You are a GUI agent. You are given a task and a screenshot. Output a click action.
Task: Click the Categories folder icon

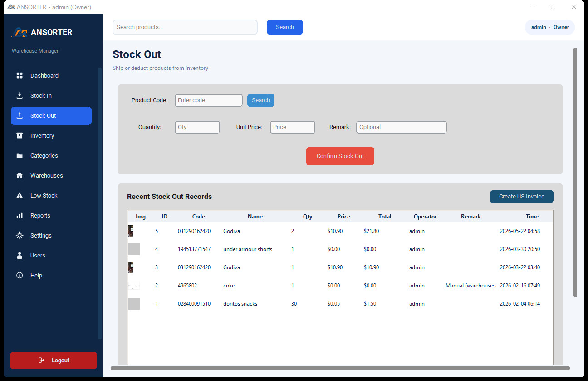pos(20,156)
